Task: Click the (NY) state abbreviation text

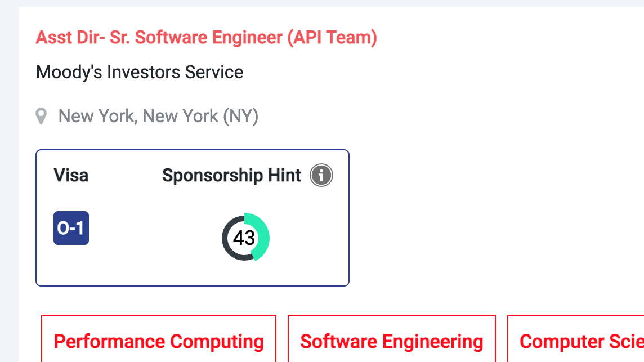Action: tap(241, 117)
